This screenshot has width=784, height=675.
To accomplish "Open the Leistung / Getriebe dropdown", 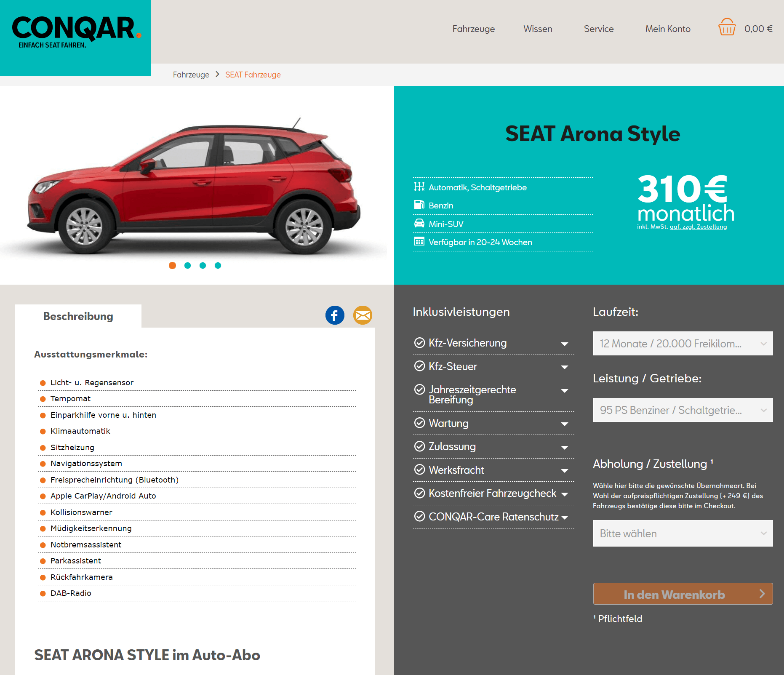I will (683, 410).
